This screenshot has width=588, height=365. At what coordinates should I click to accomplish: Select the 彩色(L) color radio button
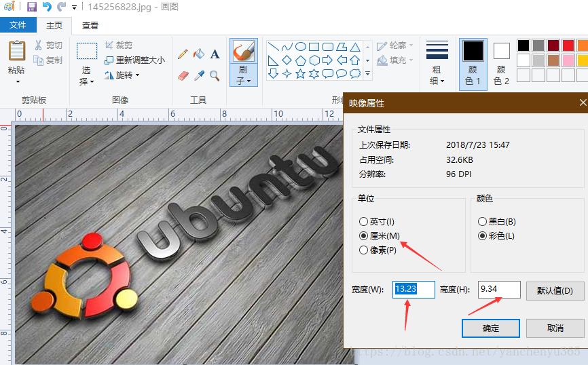click(x=482, y=235)
